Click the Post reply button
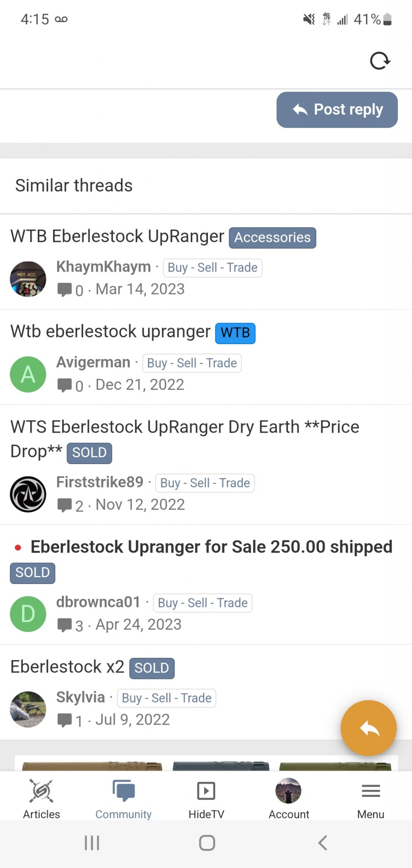This screenshot has width=412, height=868. 337,110
